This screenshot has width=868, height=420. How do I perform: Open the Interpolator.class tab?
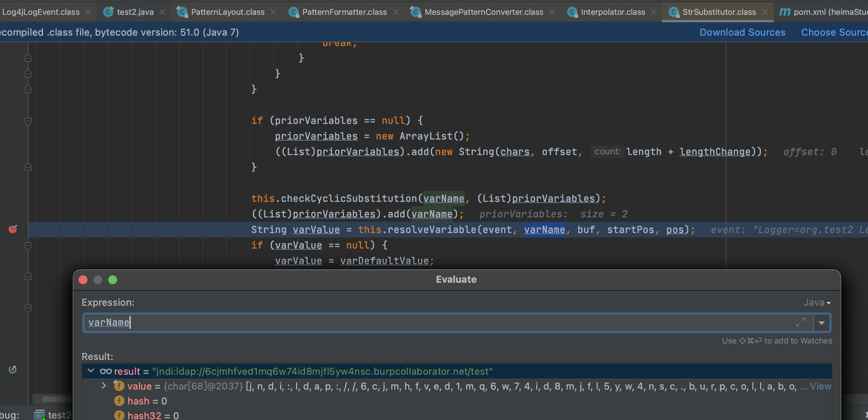pyautogui.click(x=613, y=12)
